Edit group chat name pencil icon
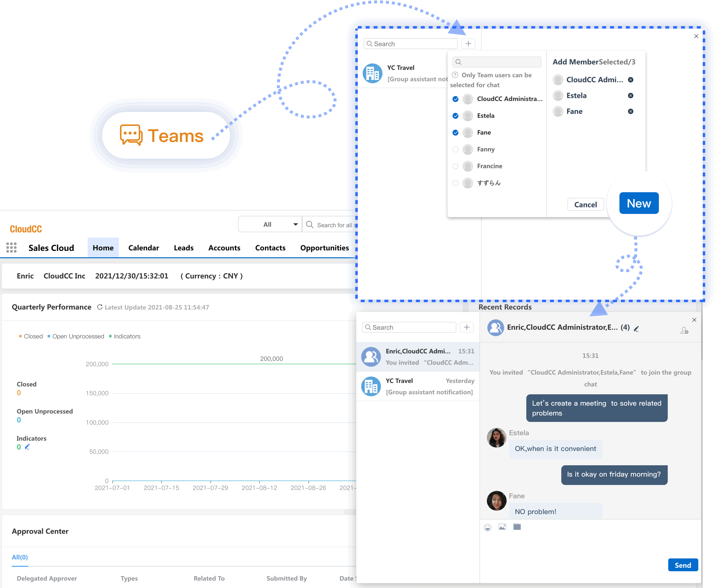 [636, 329]
